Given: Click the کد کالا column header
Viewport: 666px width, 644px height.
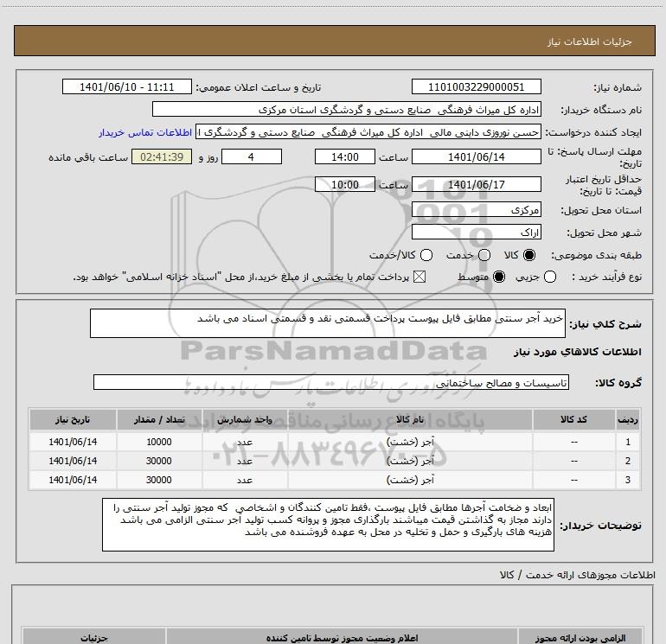Looking at the screenshot, I should pos(573,420).
